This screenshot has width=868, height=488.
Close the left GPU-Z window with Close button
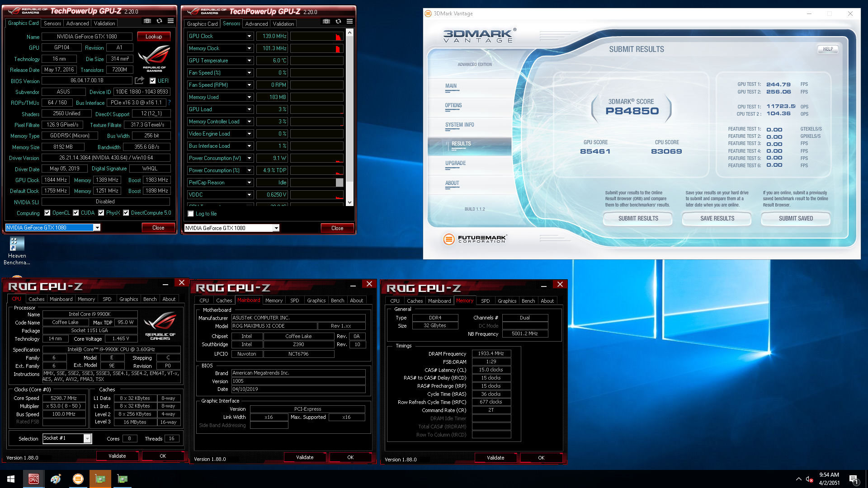tap(158, 228)
